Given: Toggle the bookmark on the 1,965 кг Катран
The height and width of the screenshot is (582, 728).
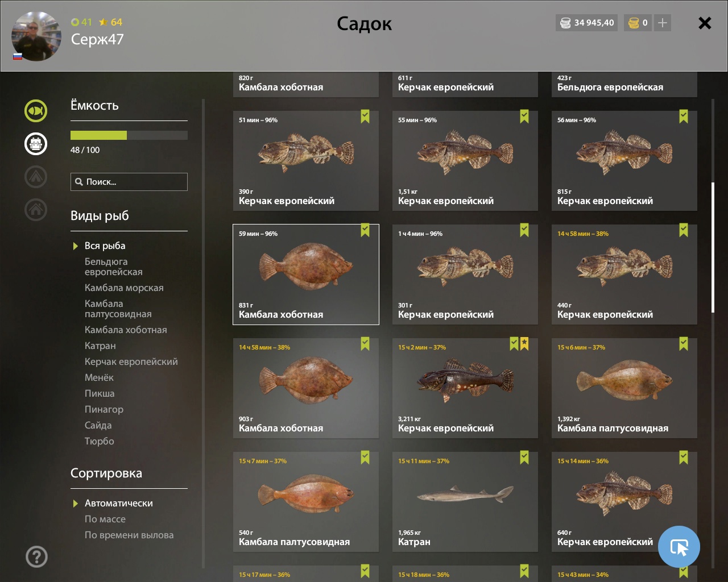Looking at the screenshot, I should pos(524,458).
